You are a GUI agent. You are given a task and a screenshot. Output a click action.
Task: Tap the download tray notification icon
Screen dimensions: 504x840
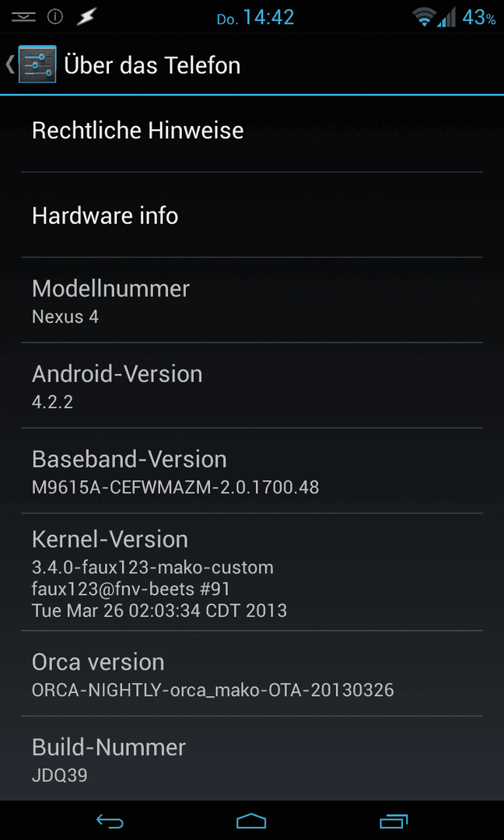tap(23, 17)
